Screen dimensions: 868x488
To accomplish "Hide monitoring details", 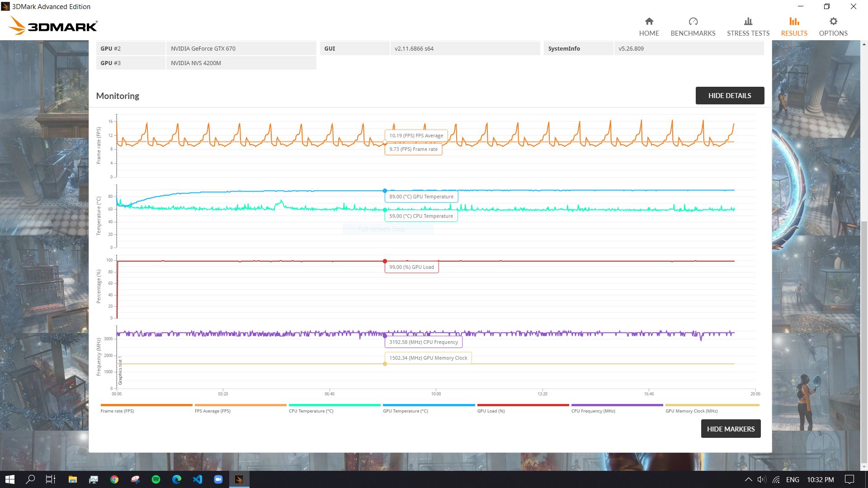I will 729,95.
